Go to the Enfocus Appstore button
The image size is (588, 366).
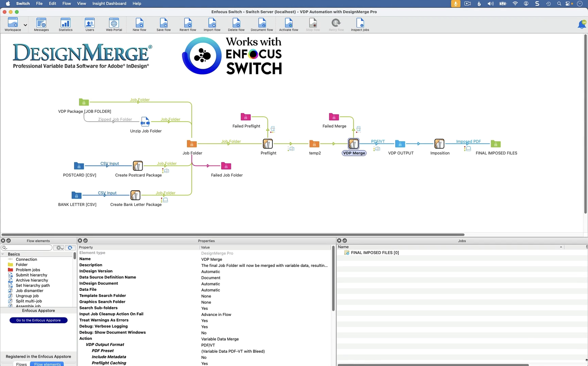click(38, 320)
